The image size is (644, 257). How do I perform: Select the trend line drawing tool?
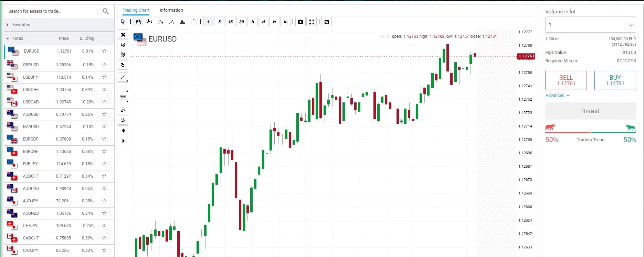(123, 77)
